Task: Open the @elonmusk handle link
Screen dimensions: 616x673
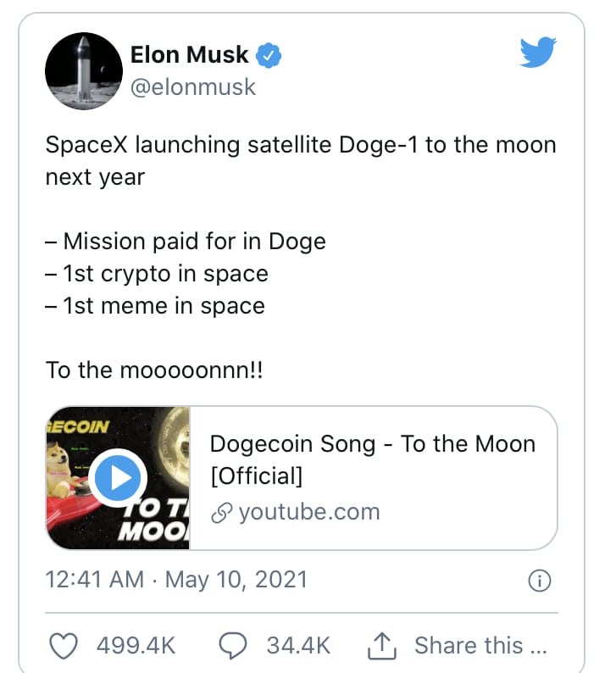Action: [x=193, y=87]
